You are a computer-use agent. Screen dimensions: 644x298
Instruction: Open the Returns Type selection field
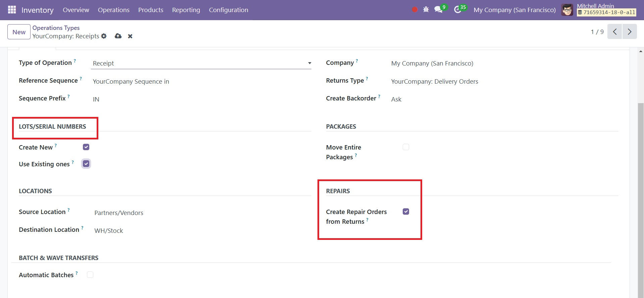[x=504, y=81]
